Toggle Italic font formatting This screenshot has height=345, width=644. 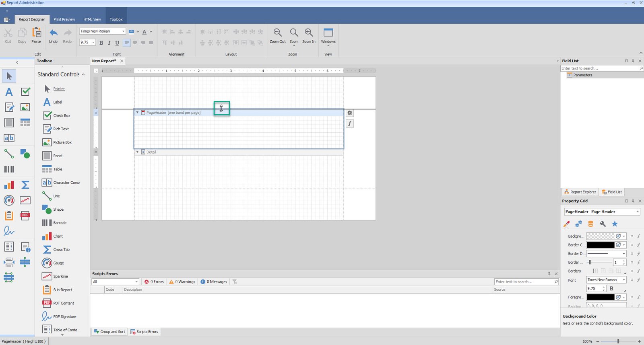[109, 43]
